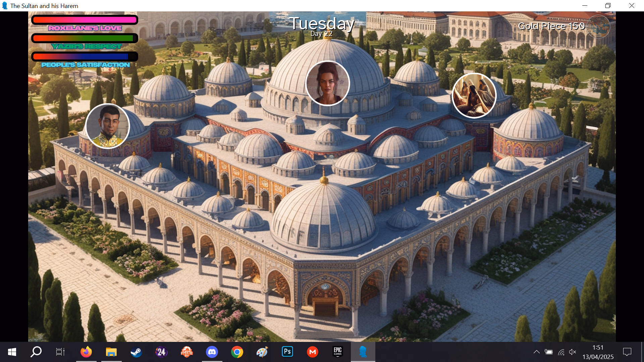Image resolution: width=644 pixels, height=362 pixels.
Task: Unmute the volume speaker tray icon
Action: (573, 352)
